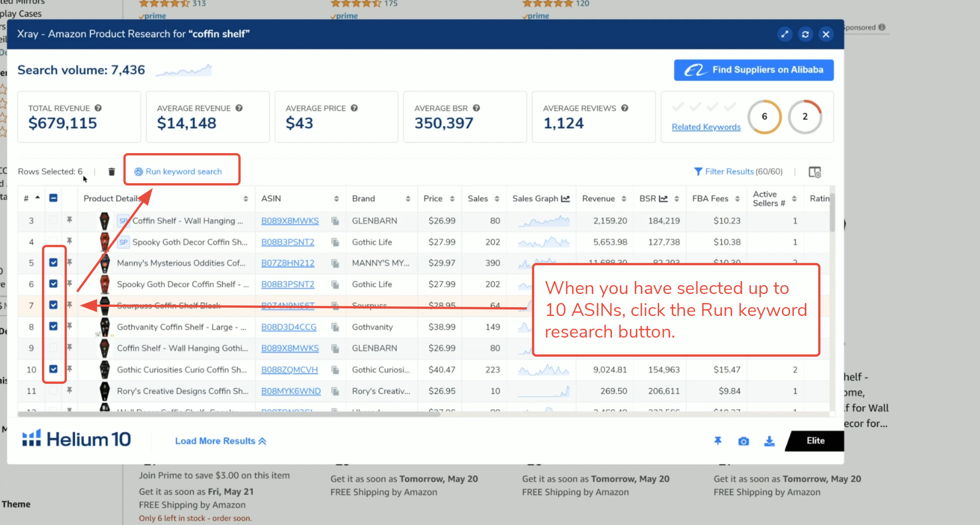Image resolution: width=980 pixels, height=525 pixels.
Task: Click the pin icon on row 11
Action: (x=69, y=391)
